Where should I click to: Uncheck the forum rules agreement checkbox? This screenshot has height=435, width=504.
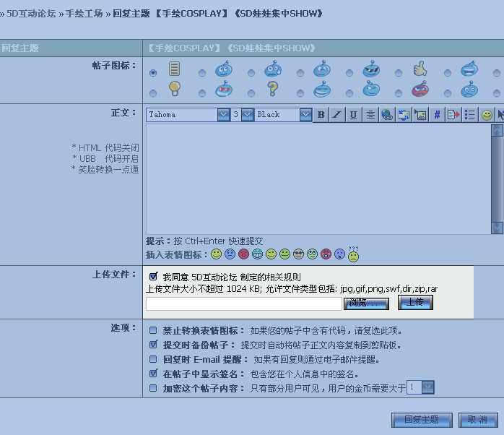(x=153, y=277)
